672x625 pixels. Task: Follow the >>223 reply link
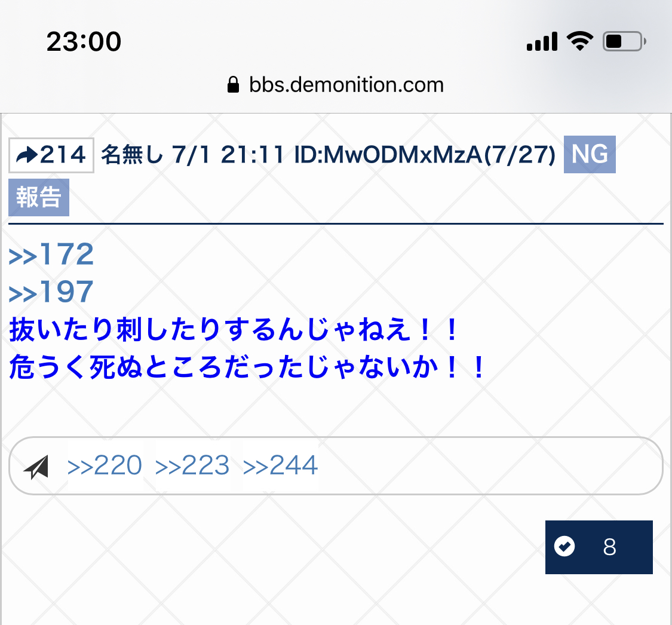coord(192,465)
